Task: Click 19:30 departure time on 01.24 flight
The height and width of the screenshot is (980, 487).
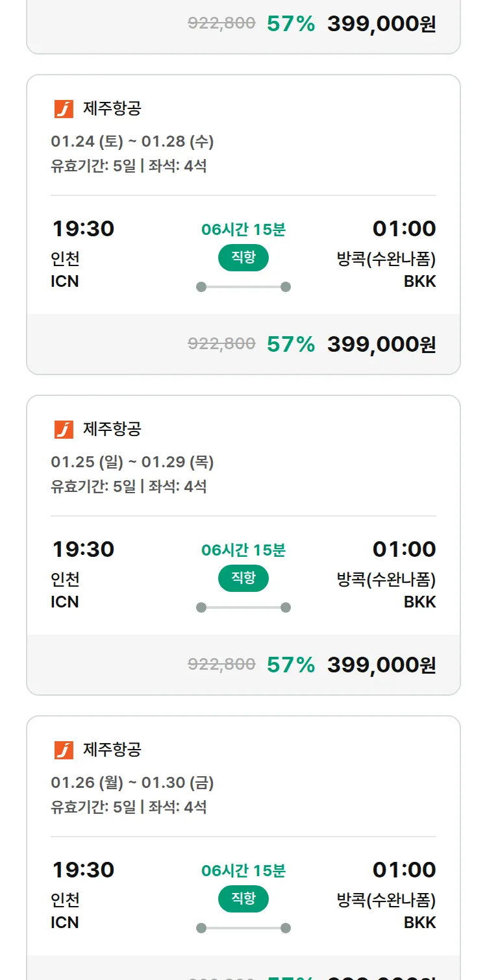Action: click(x=83, y=228)
